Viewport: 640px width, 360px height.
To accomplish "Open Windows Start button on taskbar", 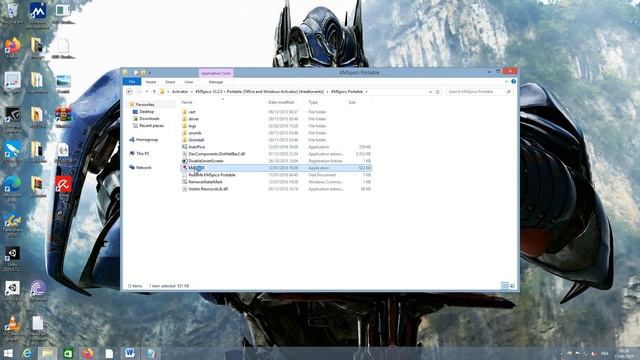I will pos(8,353).
